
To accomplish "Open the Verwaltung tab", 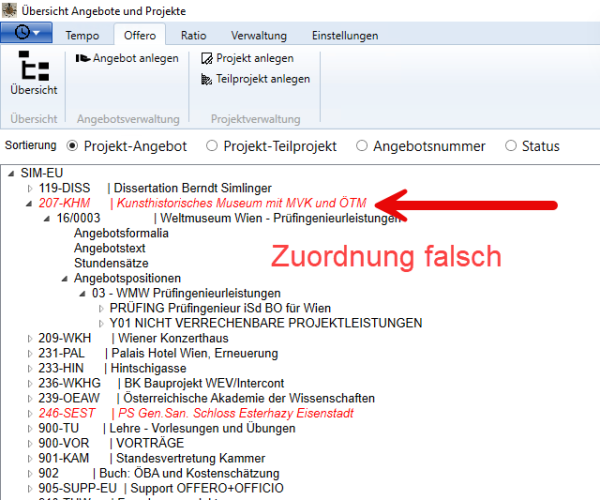I will [x=259, y=36].
